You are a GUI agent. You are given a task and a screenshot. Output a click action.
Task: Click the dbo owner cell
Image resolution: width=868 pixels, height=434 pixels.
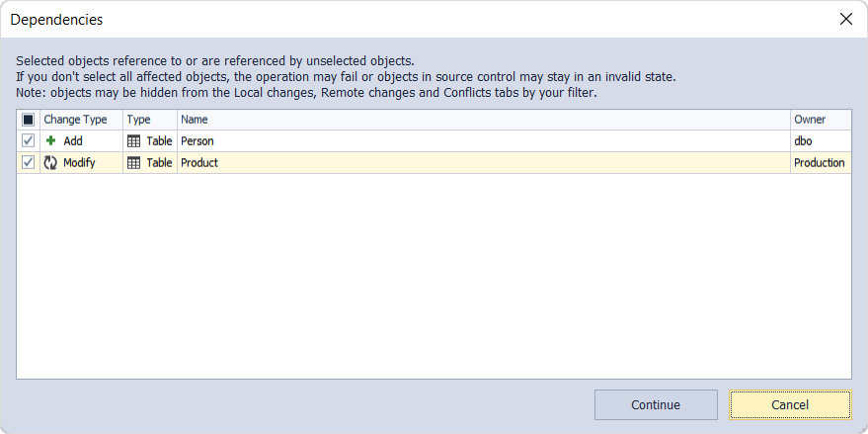tap(821, 140)
